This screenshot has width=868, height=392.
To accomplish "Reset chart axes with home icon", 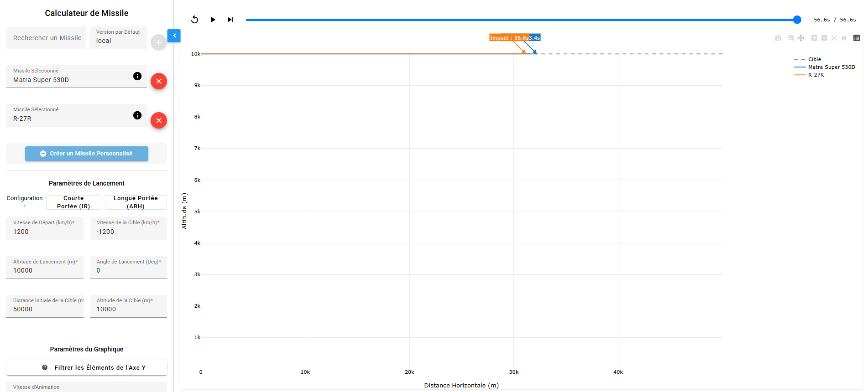I will [844, 38].
